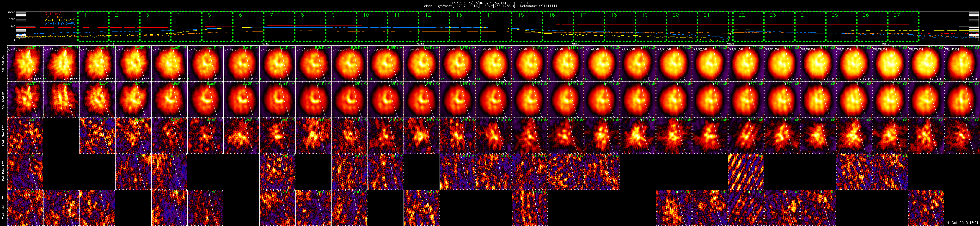The image size is (980, 226).
Task: Select interval 17 in the light curve plot
Action: tap(589, 27)
